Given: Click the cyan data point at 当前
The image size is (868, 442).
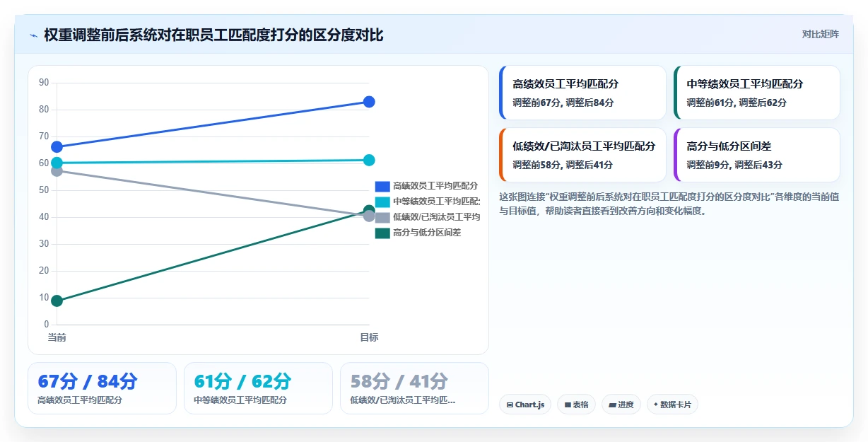Looking at the screenshot, I should [x=57, y=163].
